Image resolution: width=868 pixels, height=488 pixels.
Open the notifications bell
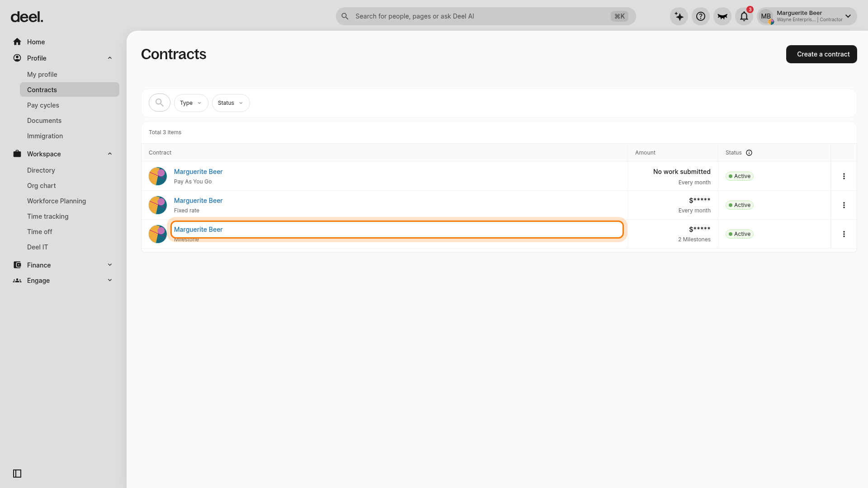pyautogui.click(x=744, y=16)
